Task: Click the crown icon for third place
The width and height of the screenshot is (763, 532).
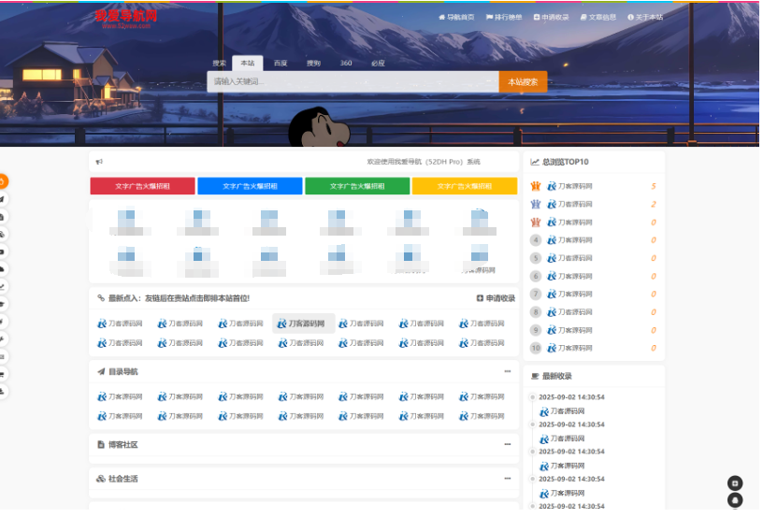Action: point(536,222)
